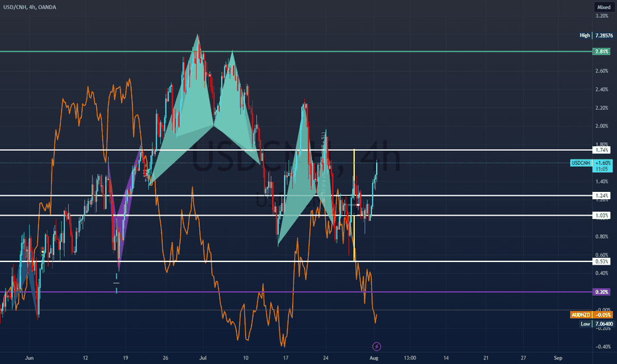This screenshot has width=617, height=364.
Task: Click the 2.60% price scale value
Action: (602, 71)
